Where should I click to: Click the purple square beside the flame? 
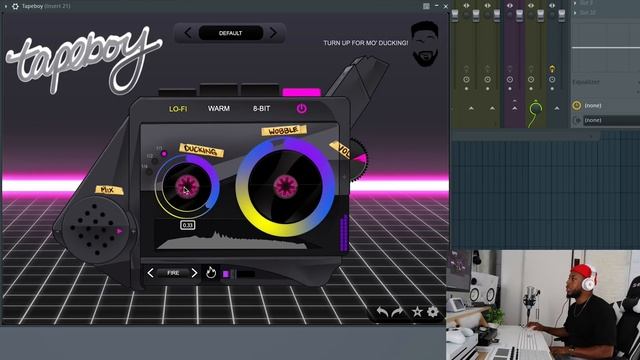click(x=226, y=274)
